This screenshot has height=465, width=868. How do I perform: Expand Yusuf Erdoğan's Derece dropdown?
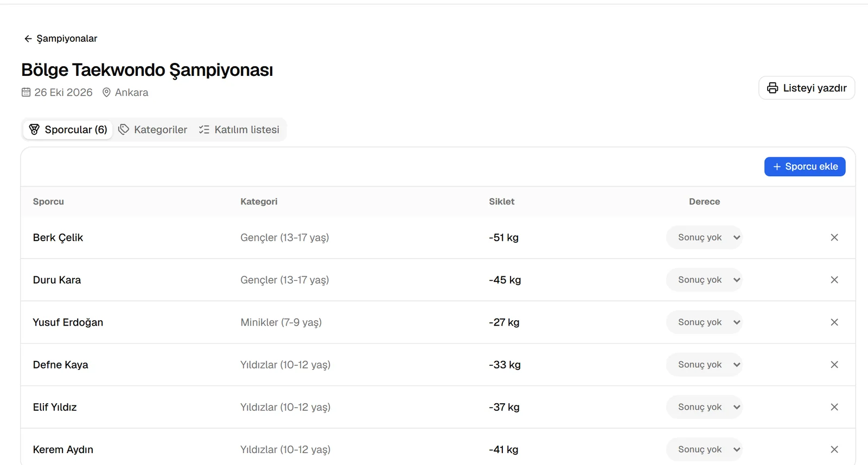point(704,322)
